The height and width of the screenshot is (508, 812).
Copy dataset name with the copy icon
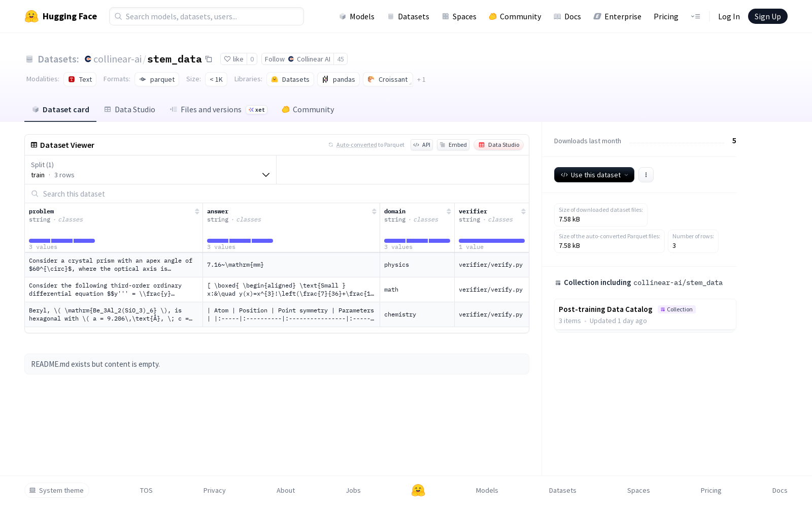coord(209,59)
